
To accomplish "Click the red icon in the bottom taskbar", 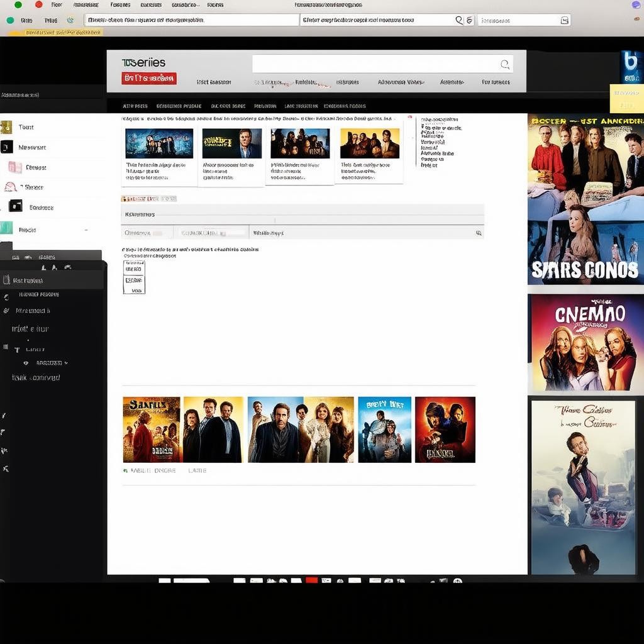I will coord(311,580).
